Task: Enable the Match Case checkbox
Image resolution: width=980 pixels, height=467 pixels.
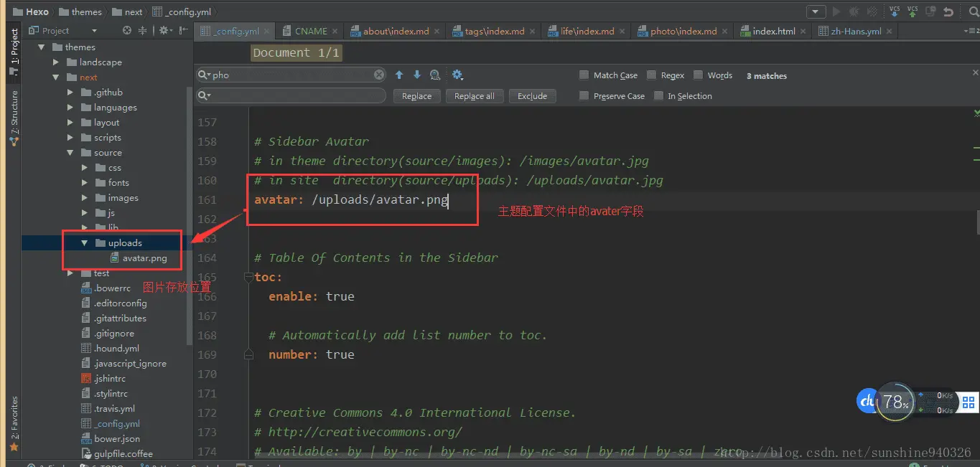Action: [x=584, y=75]
